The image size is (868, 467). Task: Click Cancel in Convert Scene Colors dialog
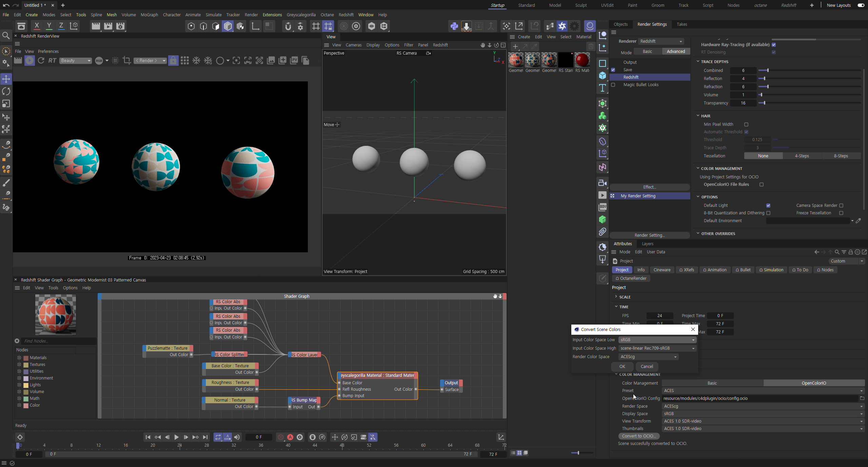pos(647,366)
